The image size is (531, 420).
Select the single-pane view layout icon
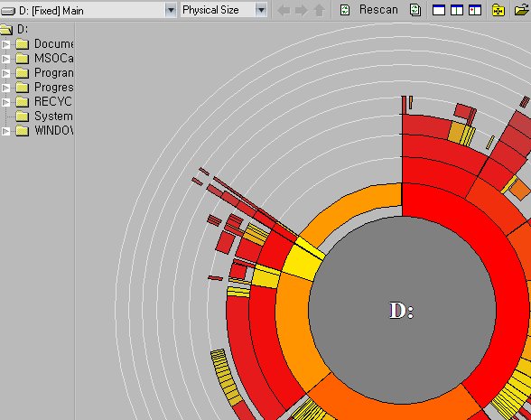coord(439,10)
